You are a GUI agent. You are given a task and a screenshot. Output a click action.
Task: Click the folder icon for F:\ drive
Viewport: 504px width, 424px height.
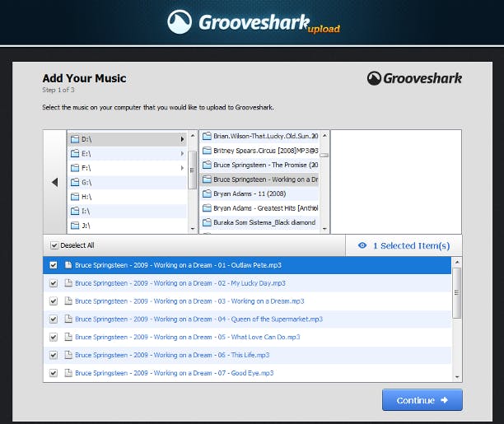tap(75, 168)
